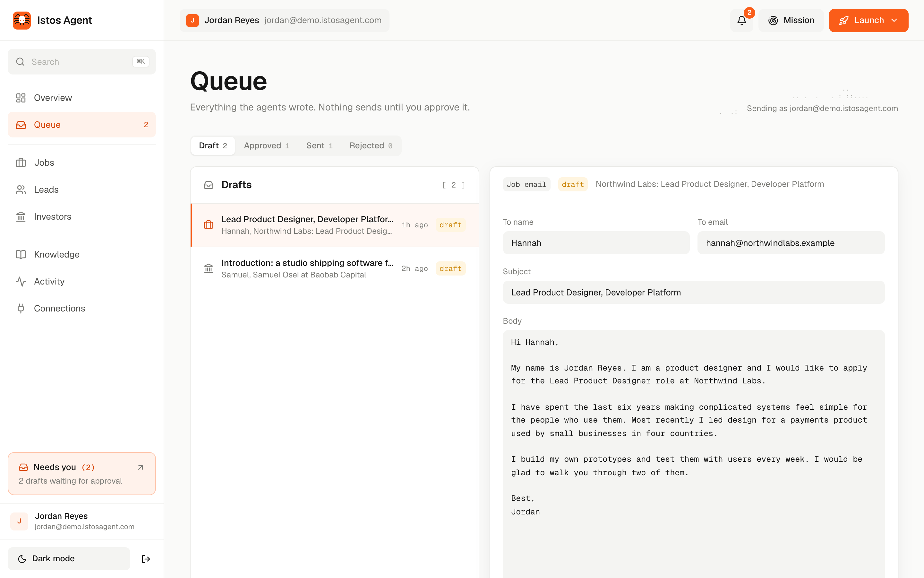924x578 pixels.
Task: Click the Sending as jordan@demo.istosagent.com text
Action: pos(822,109)
